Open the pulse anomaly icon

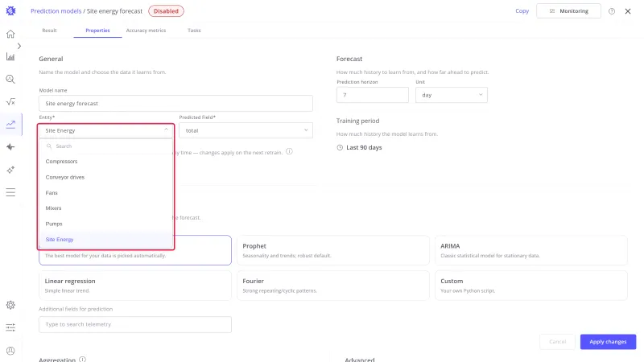click(x=10, y=147)
